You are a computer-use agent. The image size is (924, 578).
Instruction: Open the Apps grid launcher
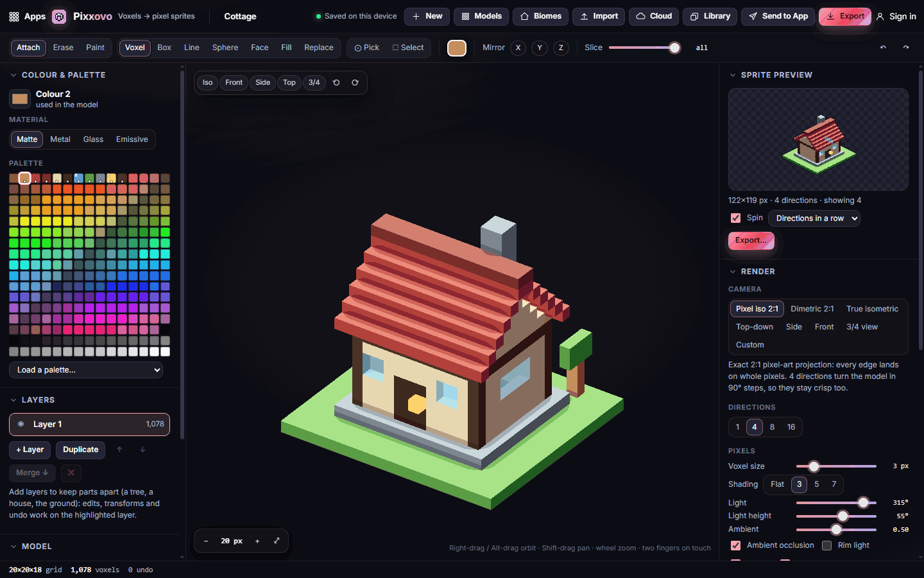[x=27, y=16]
